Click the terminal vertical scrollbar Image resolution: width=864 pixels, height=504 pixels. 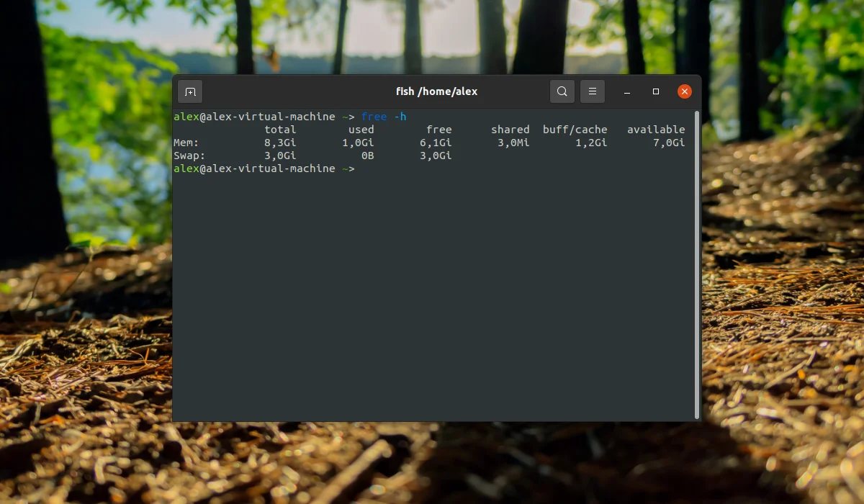point(696,264)
